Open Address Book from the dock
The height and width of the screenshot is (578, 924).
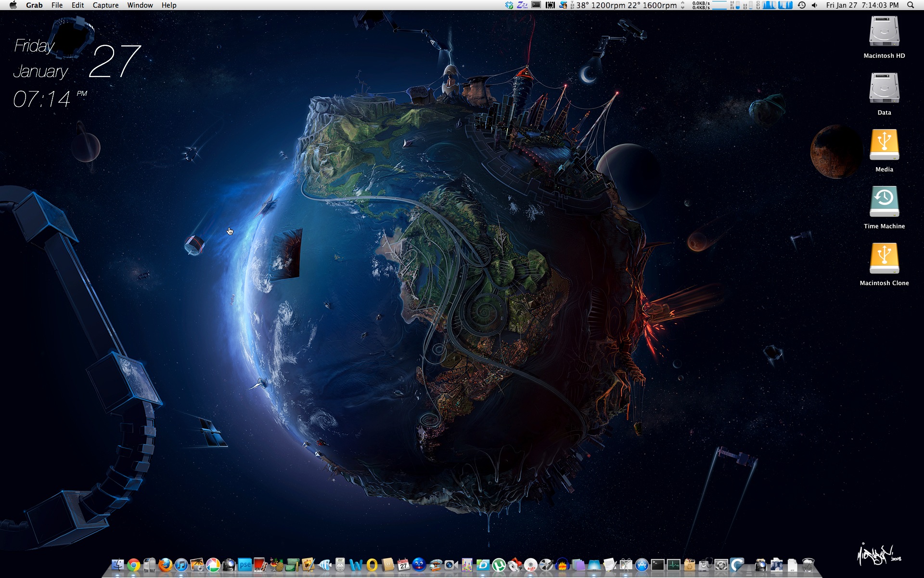pos(388,565)
